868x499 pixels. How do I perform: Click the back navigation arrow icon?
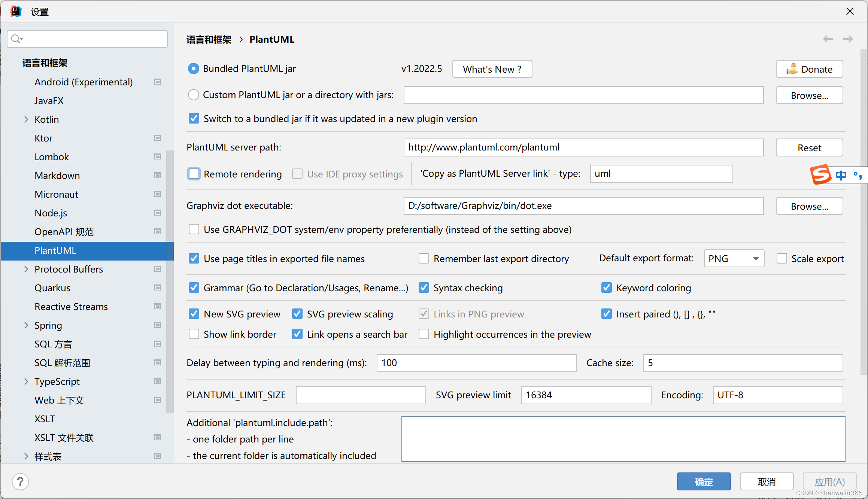click(x=828, y=39)
